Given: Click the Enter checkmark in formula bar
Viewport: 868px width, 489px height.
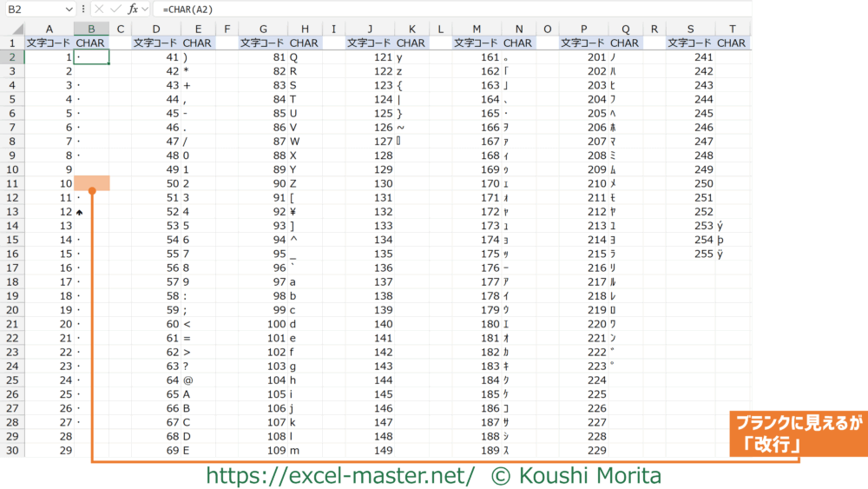Looking at the screenshot, I should [x=115, y=9].
